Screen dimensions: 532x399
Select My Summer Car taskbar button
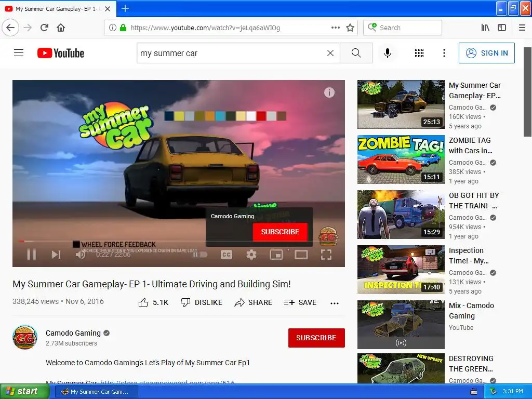[x=96, y=392]
